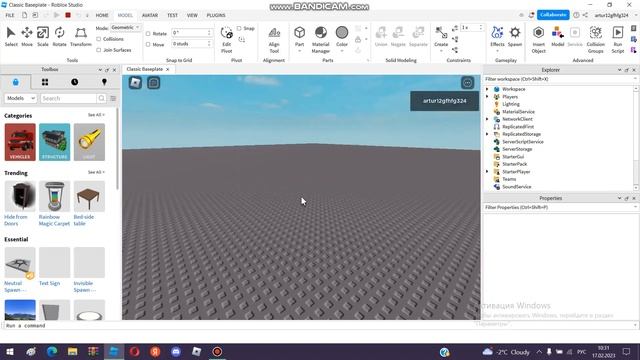Switch to the AVATAR ribbon tab
The width and height of the screenshot is (640, 360).
[150, 15]
